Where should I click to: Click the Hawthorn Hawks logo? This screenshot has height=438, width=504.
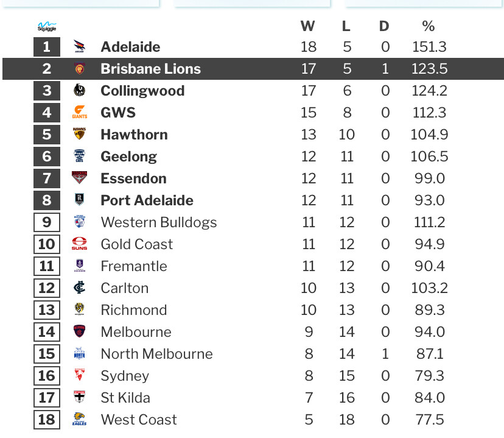[79, 134]
